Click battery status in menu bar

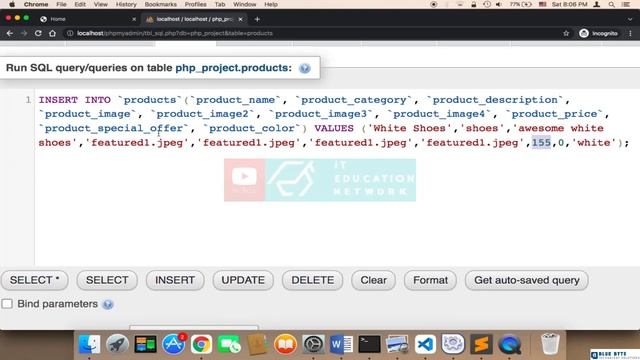[520, 4]
